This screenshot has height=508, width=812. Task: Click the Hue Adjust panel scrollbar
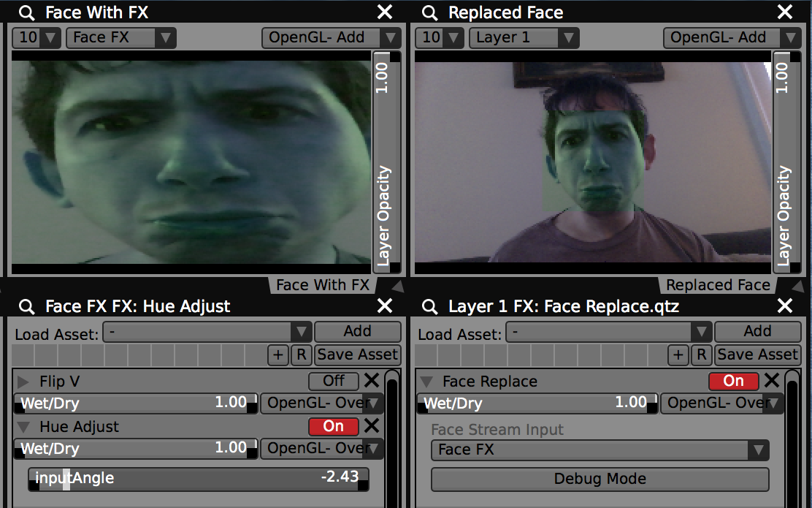point(392,439)
